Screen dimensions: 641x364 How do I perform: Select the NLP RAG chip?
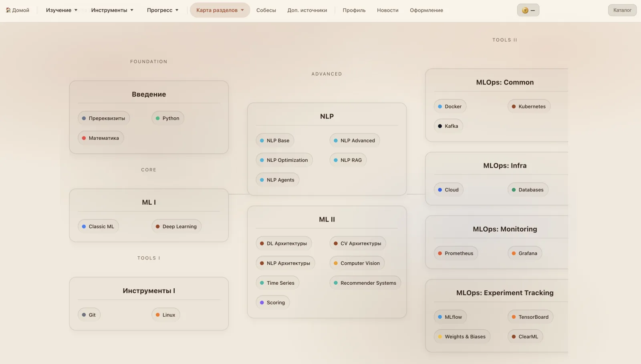click(x=348, y=160)
